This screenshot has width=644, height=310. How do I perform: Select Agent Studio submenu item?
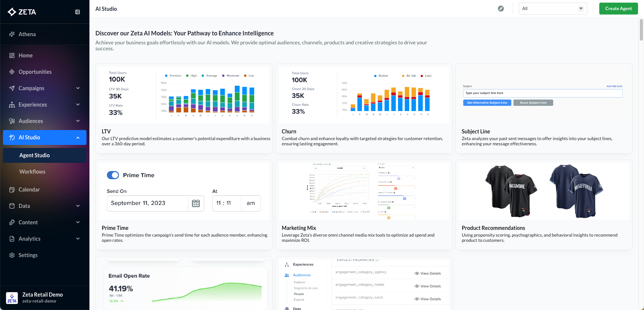35,155
